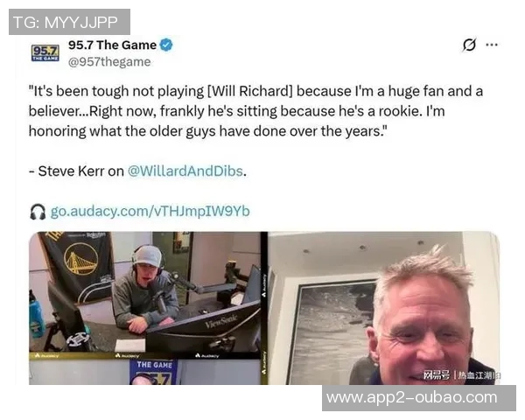Click the 95.7 The Game profile avatar
525x420 pixels.
click(x=45, y=52)
